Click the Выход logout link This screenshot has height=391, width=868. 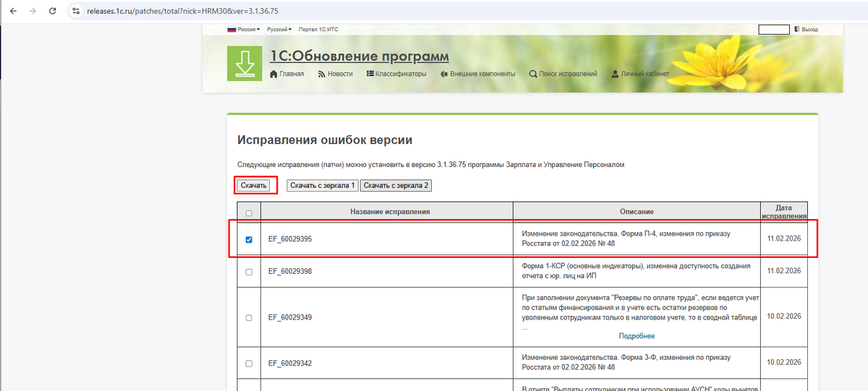[806, 30]
